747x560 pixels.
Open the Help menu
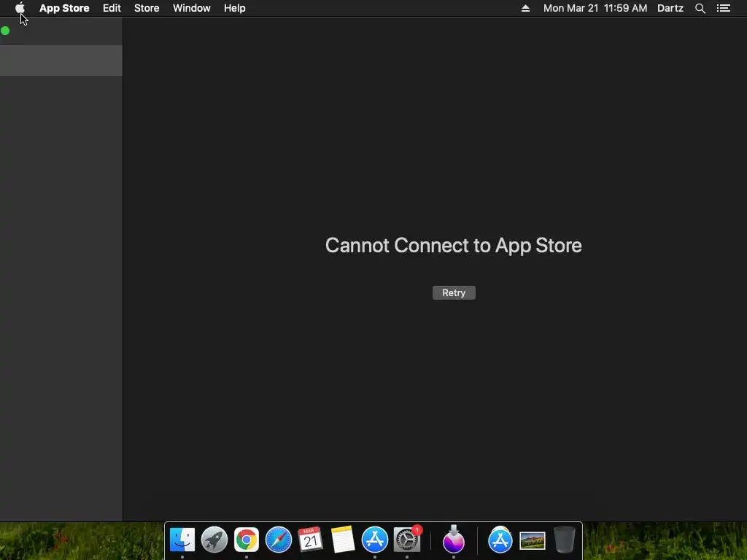pos(235,8)
